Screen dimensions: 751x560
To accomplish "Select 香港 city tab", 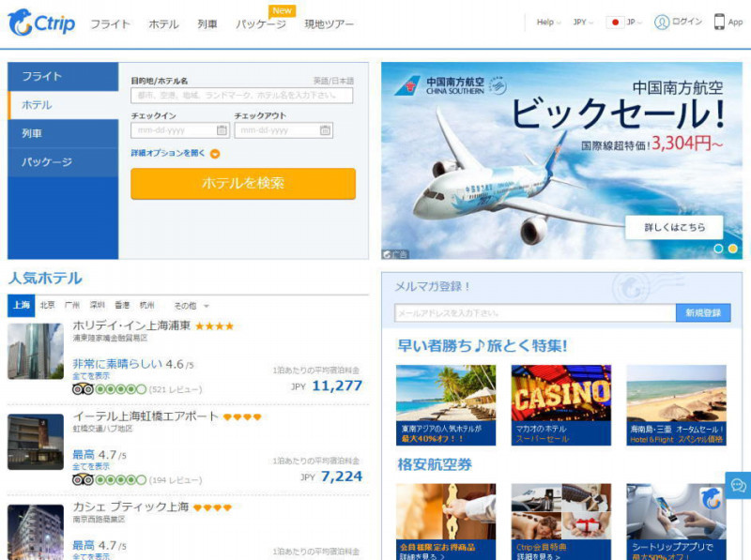I will coord(122,306).
